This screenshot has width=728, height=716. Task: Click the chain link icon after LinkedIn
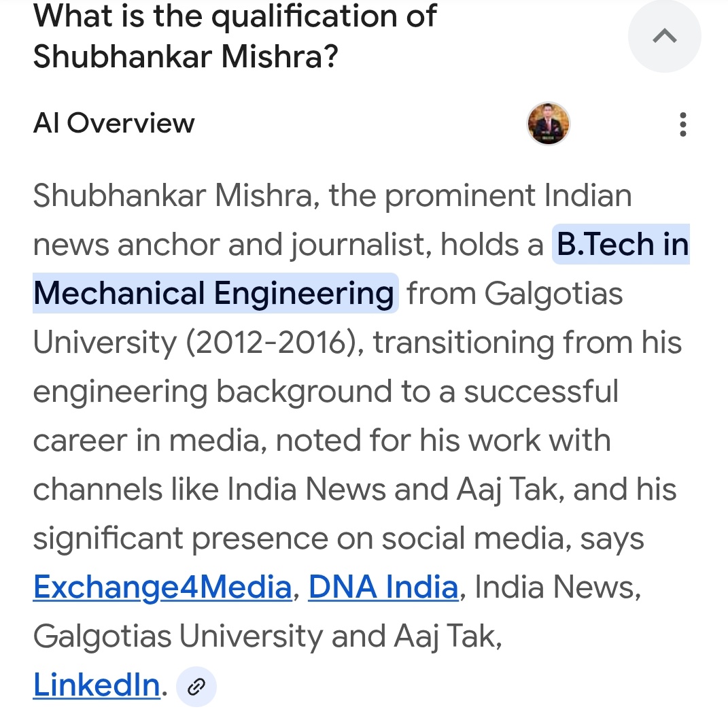point(196,687)
